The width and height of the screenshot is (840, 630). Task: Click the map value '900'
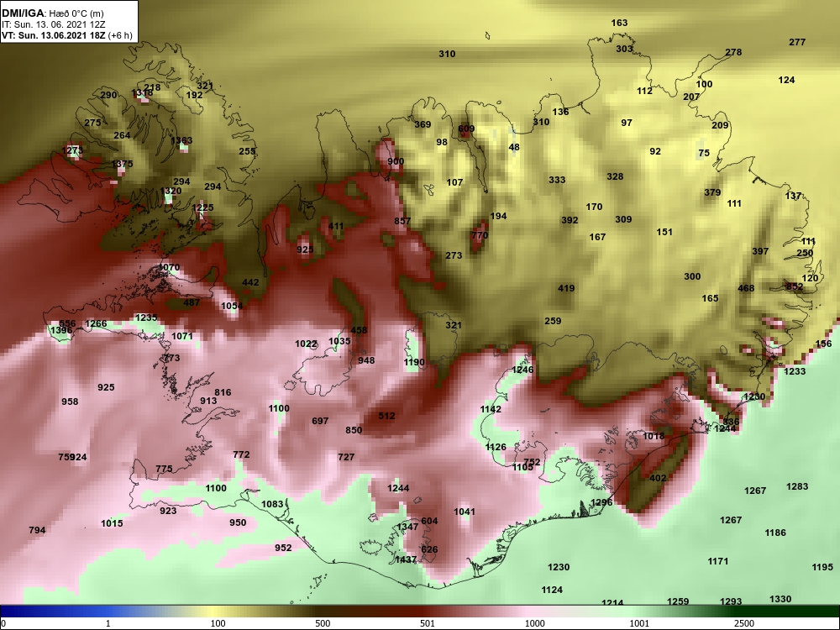tap(396, 161)
